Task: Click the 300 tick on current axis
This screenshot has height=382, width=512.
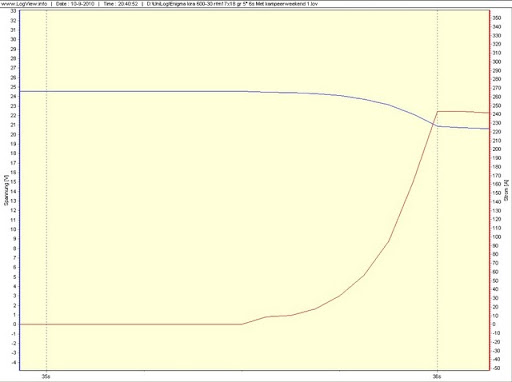Action: (x=497, y=62)
